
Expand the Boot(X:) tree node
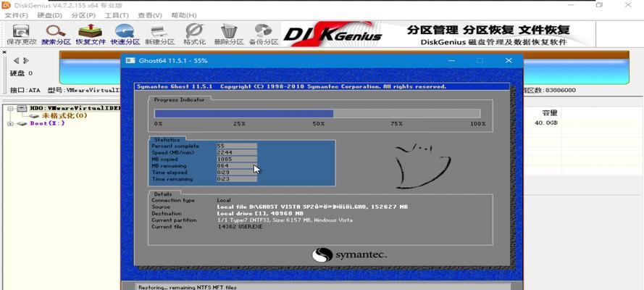(x=10, y=124)
